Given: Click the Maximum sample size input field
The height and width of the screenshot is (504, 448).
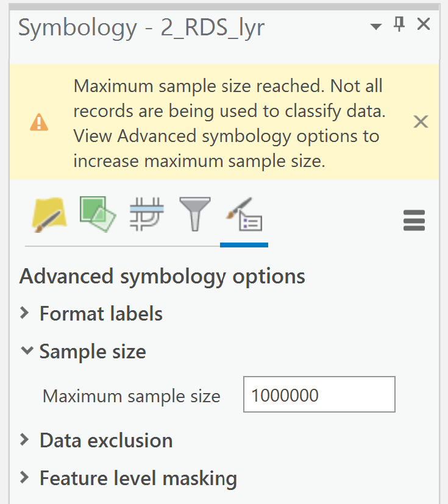Looking at the screenshot, I should 319,395.
